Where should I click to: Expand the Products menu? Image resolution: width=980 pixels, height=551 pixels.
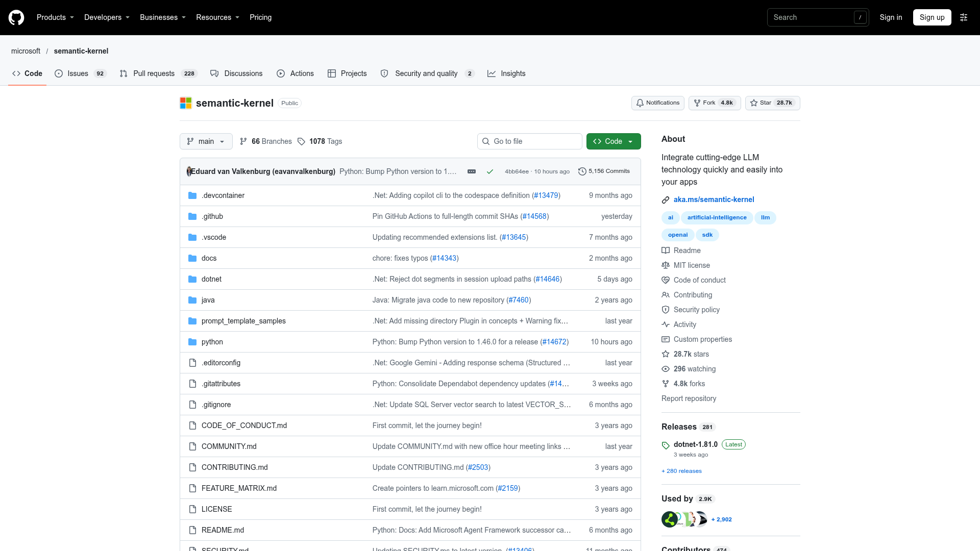tap(55, 17)
